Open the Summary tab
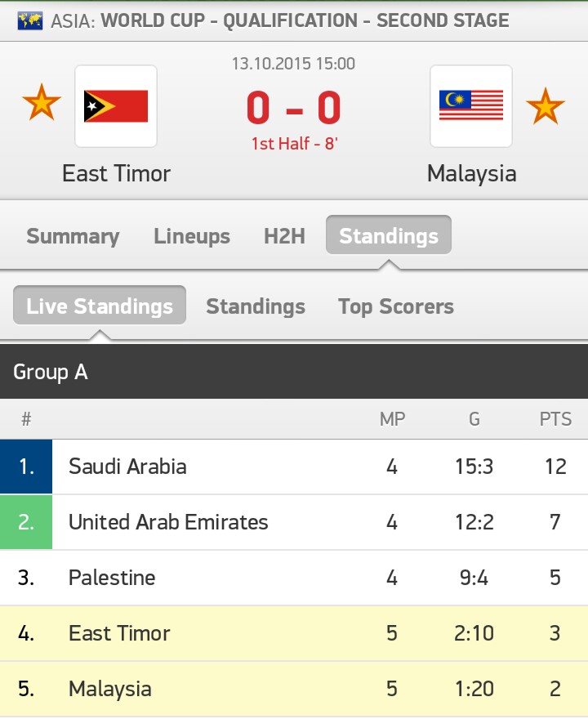 pos(73,236)
